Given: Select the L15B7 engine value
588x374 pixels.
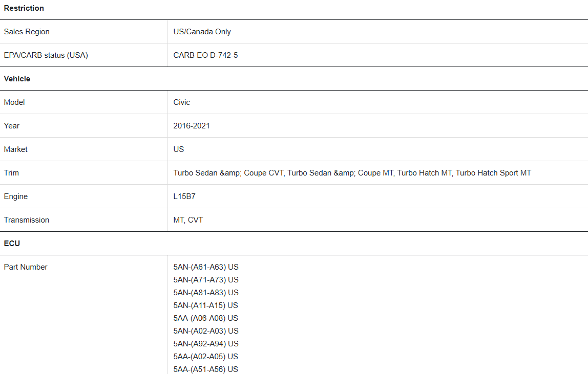Looking at the screenshot, I should tap(184, 196).
